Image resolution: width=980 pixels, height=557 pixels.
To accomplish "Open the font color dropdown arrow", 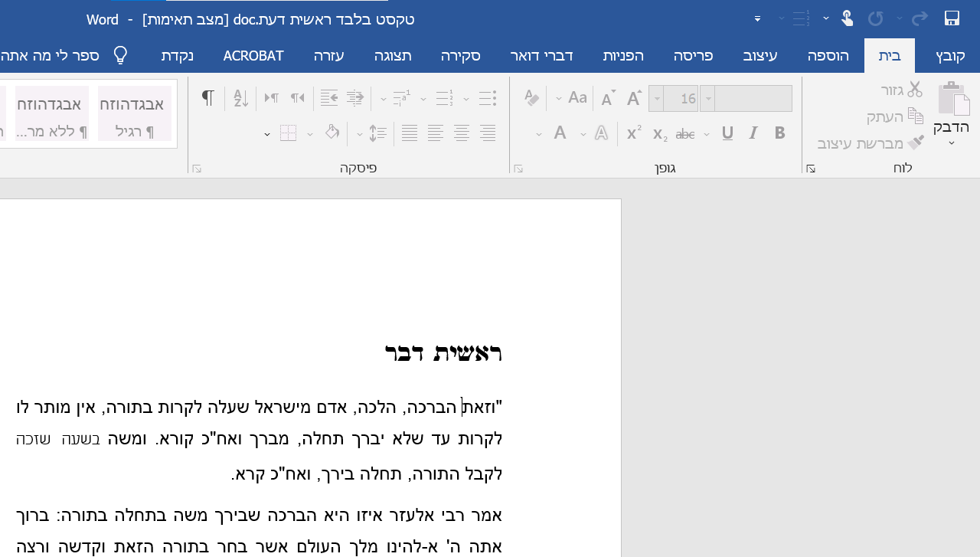I will tap(539, 134).
